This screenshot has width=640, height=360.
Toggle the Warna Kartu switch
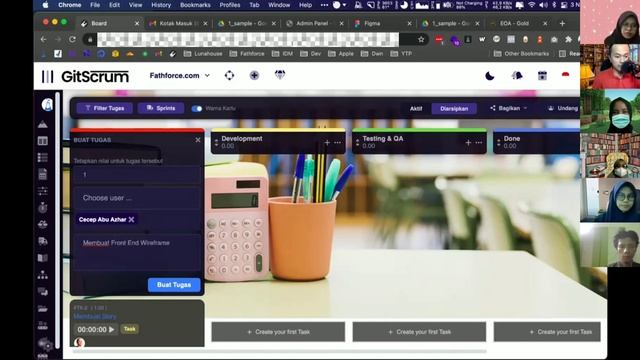pos(197,109)
